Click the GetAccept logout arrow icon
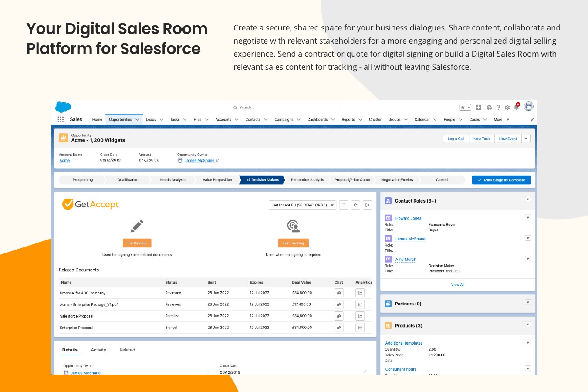588x392 pixels. click(368, 205)
